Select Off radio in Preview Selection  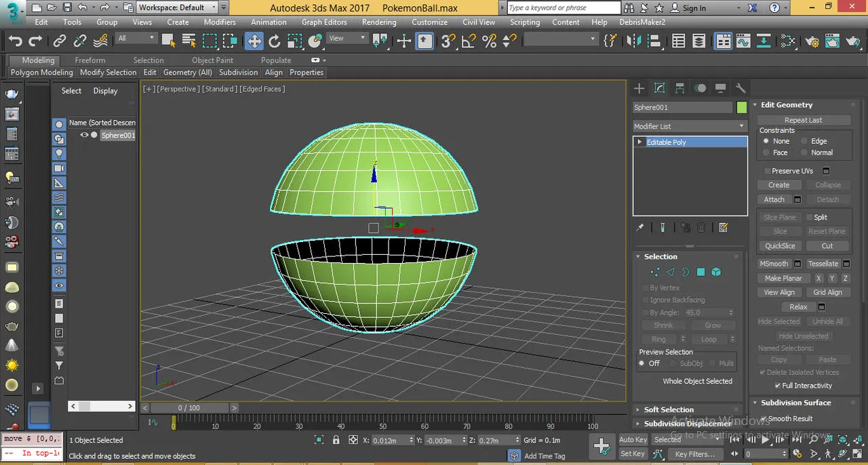642,363
